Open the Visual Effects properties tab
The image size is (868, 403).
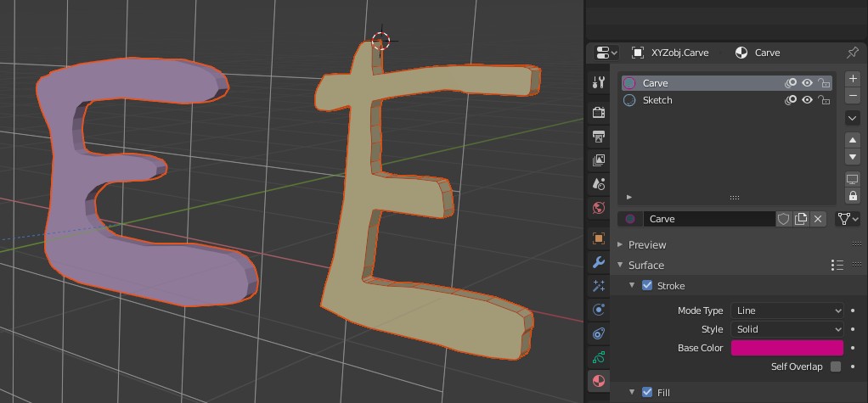click(599, 286)
